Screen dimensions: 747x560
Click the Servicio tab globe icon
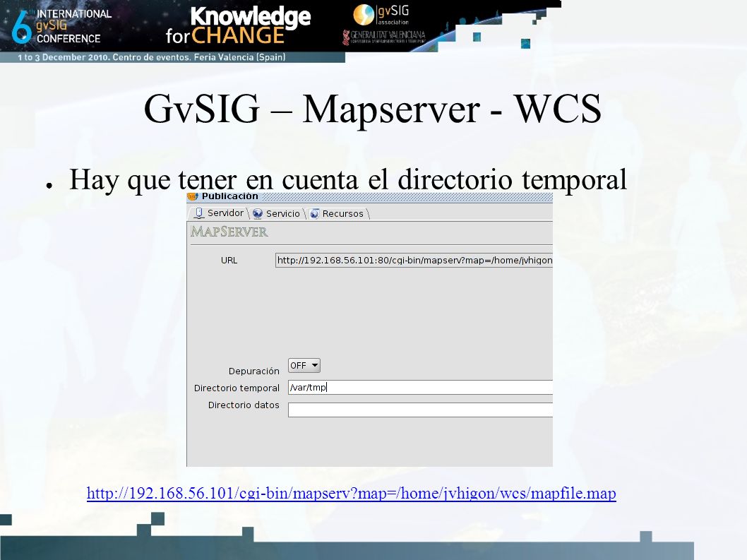pos(258,213)
